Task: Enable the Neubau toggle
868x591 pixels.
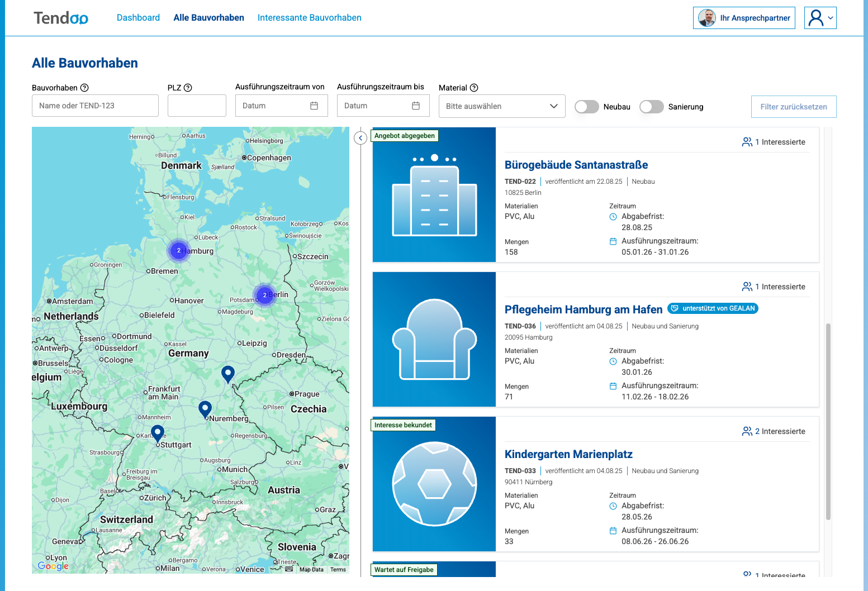Action: (x=586, y=107)
